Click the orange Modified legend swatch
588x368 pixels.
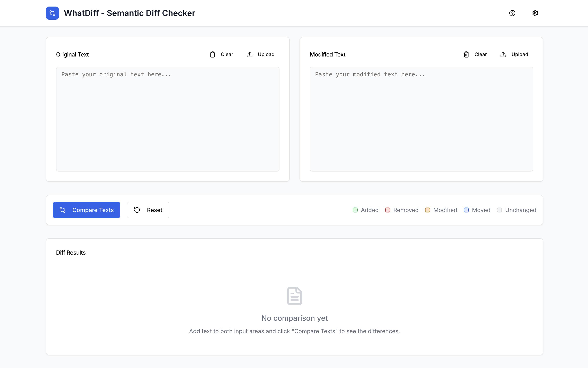(x=427, y=210)
